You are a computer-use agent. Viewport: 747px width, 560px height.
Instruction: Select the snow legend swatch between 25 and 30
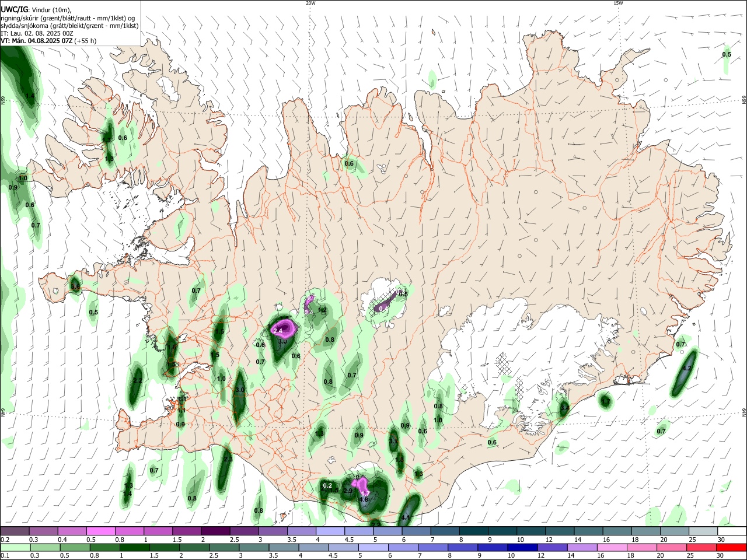(704, 531)
